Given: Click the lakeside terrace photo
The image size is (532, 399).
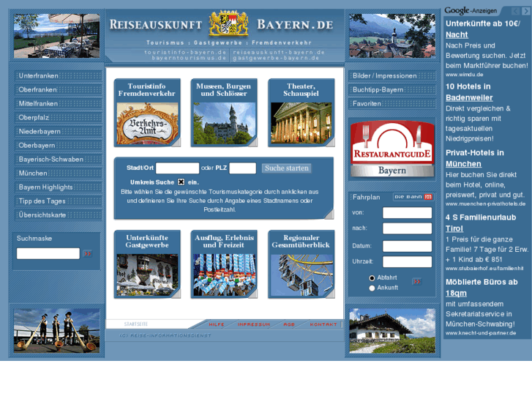Looking at the screenshot, I should click(56, 36).
